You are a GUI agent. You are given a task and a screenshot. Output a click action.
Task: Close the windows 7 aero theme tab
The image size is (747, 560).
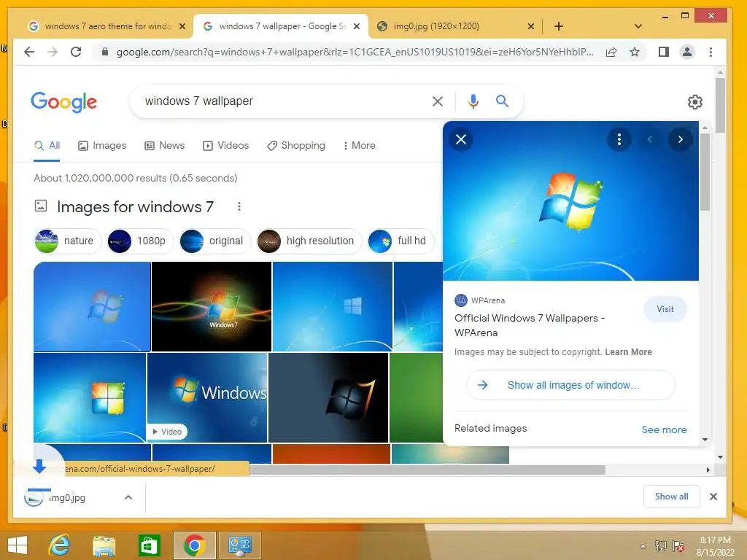pyautogui.click(x=182, y=26)
